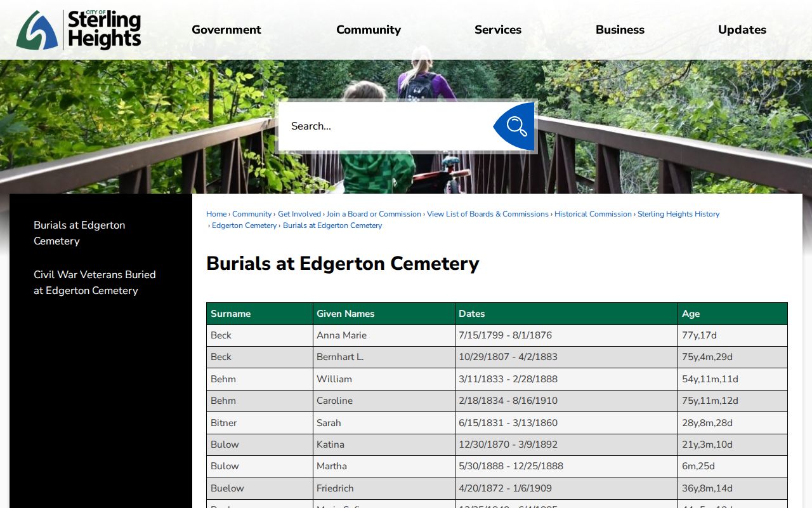Image resolution: width=812 pixels, height=508 pixels.
Task: Click the Given Names column header
Action: [384, 314]
